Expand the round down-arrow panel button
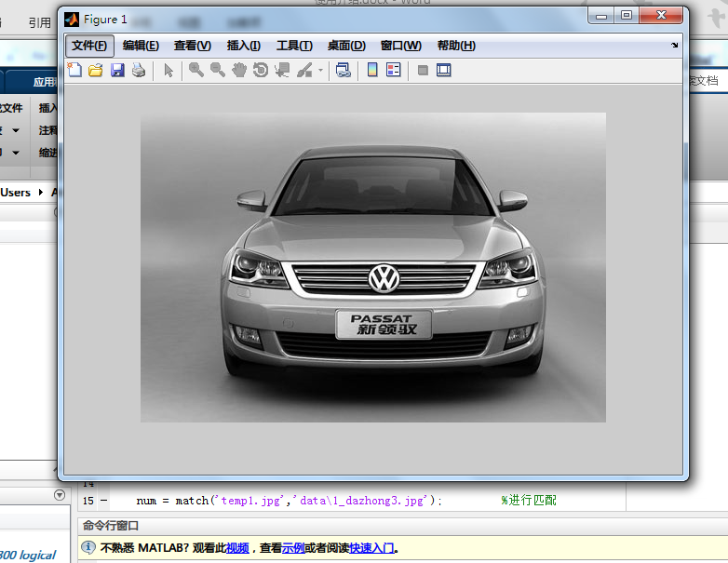 coord(60,495)
